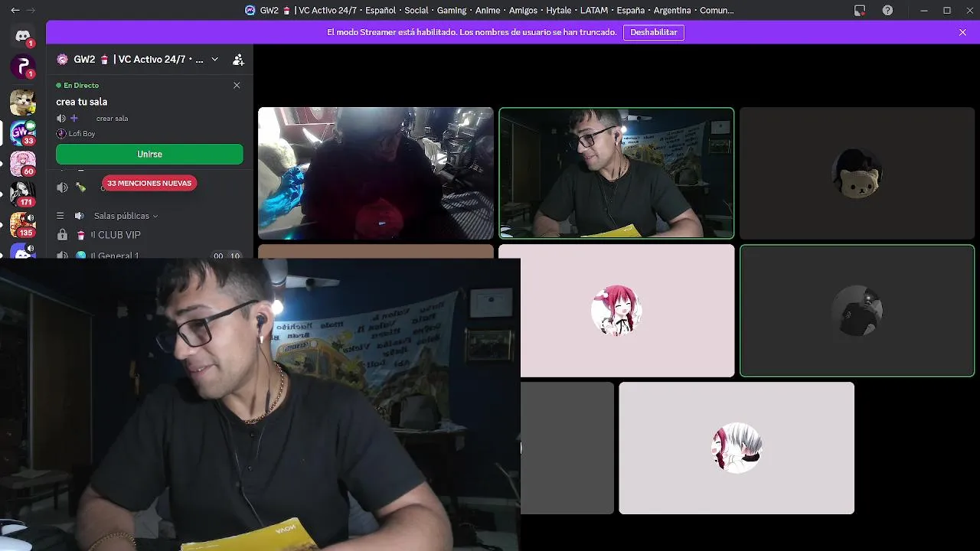Click Deshabilitar to turn off Streamer mode
This screenshot has height=551, width=980.
pos(654,32)
